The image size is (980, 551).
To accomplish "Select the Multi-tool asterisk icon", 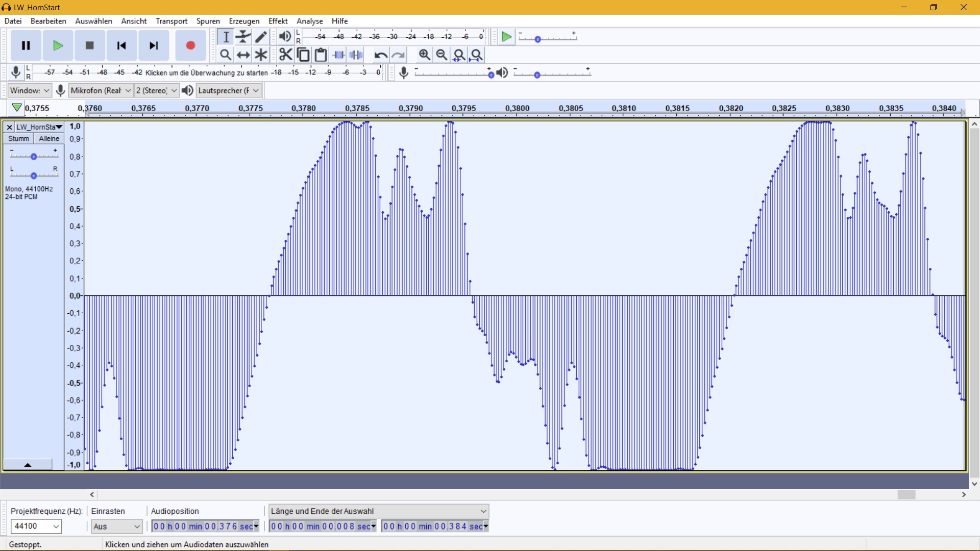I will [x=261, y=55].
